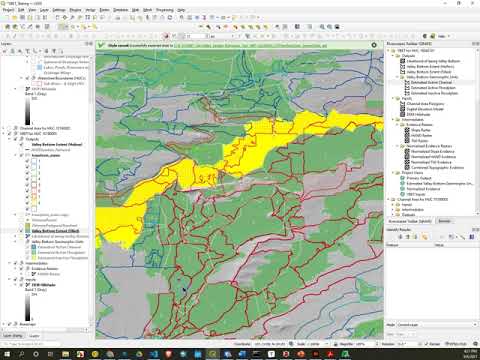
Task: Click class 8 yellow color swatch in legend
Action: click(x=34, y=203)
